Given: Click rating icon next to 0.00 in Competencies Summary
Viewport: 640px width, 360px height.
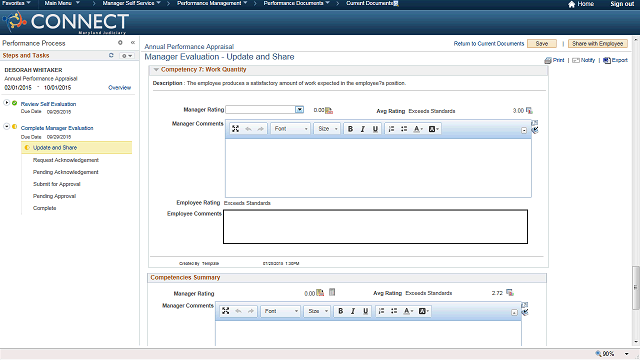Looking at the screenshot, I should point(320,293).
